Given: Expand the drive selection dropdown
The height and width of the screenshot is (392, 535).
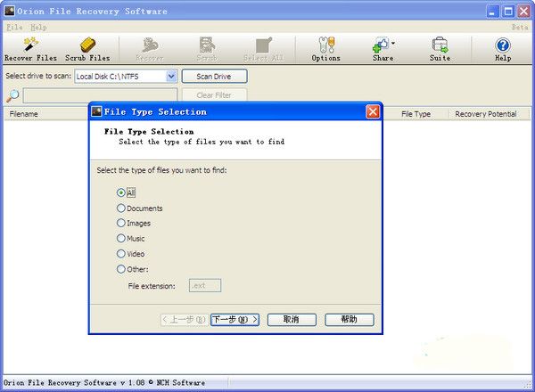Looking at the screenshot, I should click(172, 77).
